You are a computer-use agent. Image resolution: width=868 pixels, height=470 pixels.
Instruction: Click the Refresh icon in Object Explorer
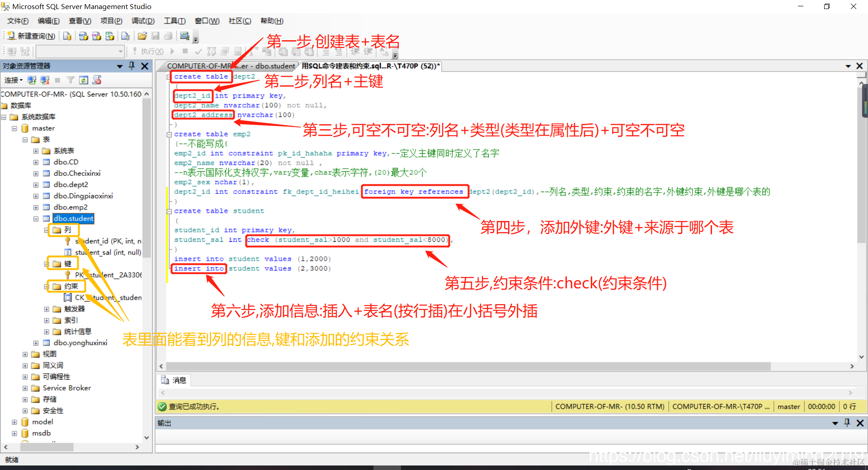(x=84, y=80)
